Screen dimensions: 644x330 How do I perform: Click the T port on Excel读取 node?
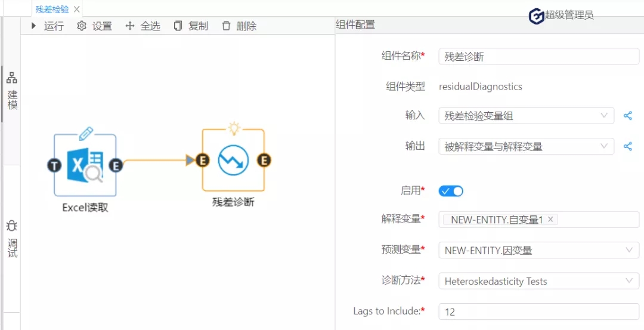pos(54,165)
